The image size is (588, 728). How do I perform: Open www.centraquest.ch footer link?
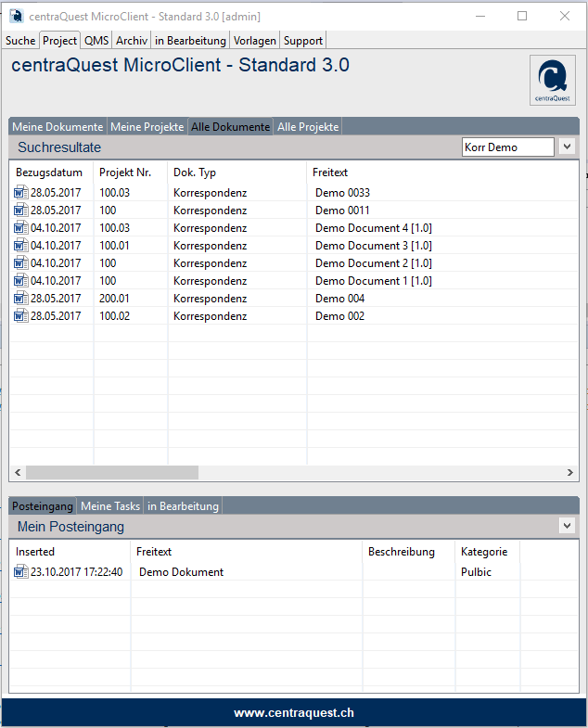coord(294,712)
